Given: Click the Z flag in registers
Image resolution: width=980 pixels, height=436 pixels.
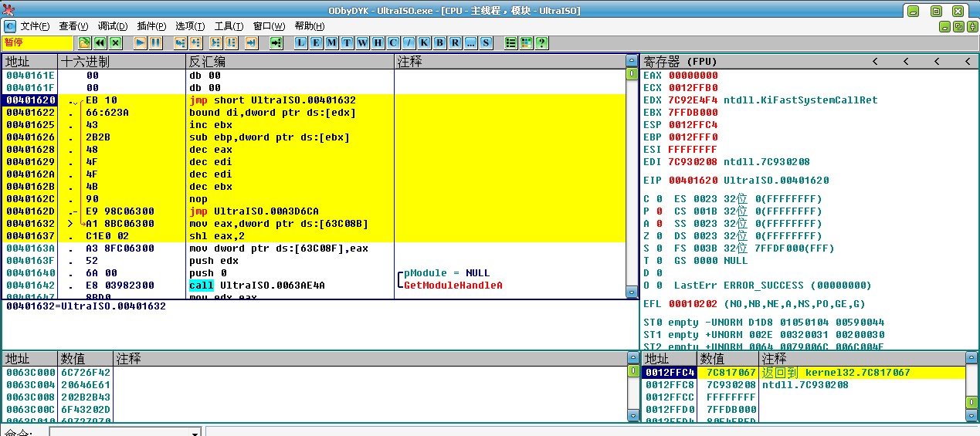Looking at the screenshot, I should [x=653, y=236].
